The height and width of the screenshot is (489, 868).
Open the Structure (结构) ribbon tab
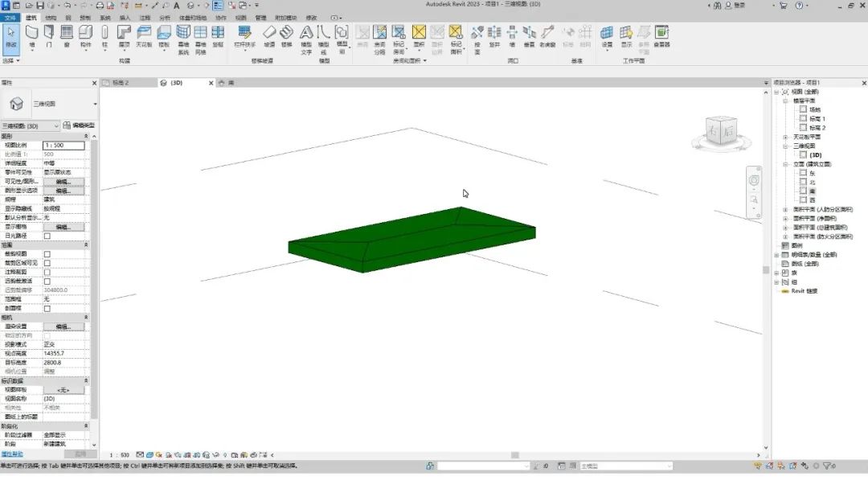pyautogui.click(x=51, y=17)
